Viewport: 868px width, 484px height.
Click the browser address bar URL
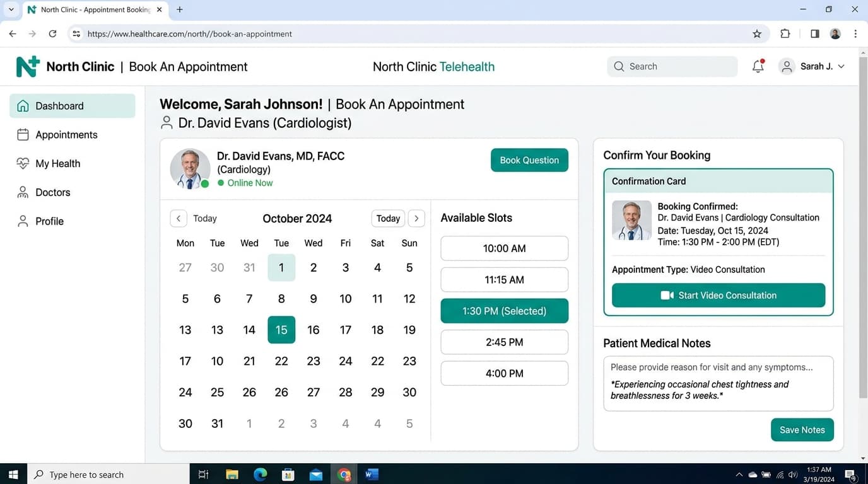pos(190,34)
